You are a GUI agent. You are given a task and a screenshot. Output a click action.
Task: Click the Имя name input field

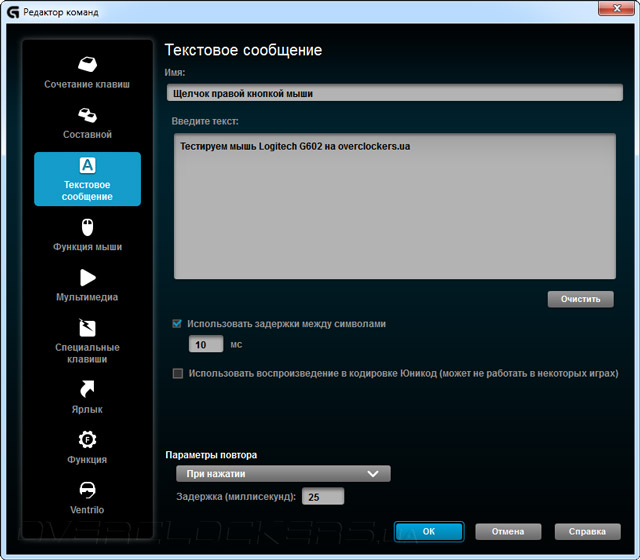395,93
